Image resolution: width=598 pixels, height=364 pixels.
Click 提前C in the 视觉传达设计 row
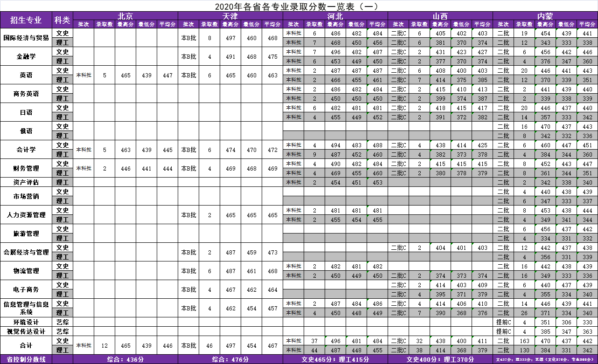pyautogui.click(x=503, y=331)
